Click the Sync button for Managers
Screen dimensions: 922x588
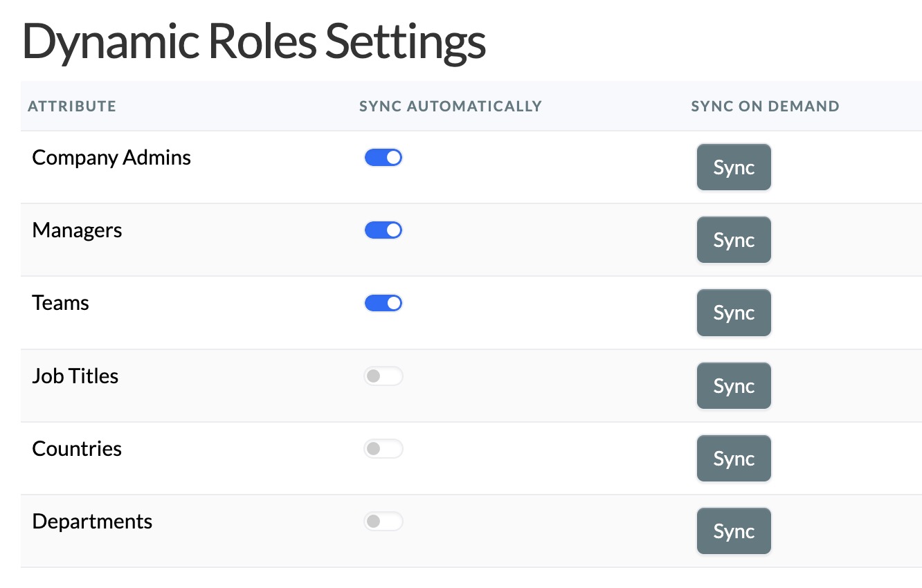click(734, 239)
